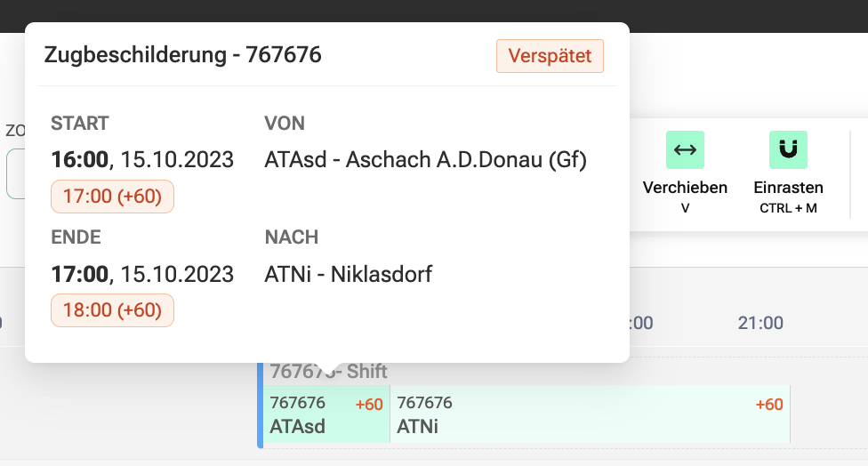Image resolution: width=868 pixels, height=466 pixels.
Task: Select the 17:00 (+60) start delay badge
Action: 112,197
